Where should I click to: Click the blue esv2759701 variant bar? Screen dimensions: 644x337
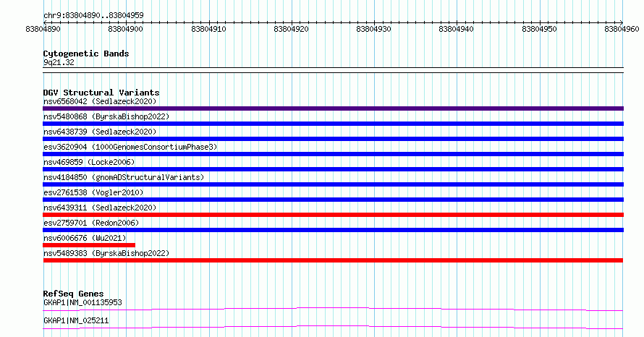click(333, 230)
